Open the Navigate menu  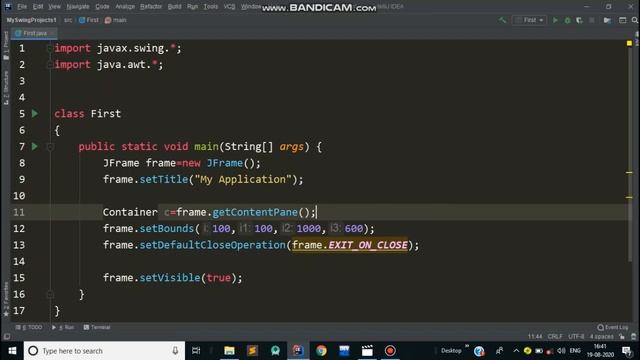point(78,7)
